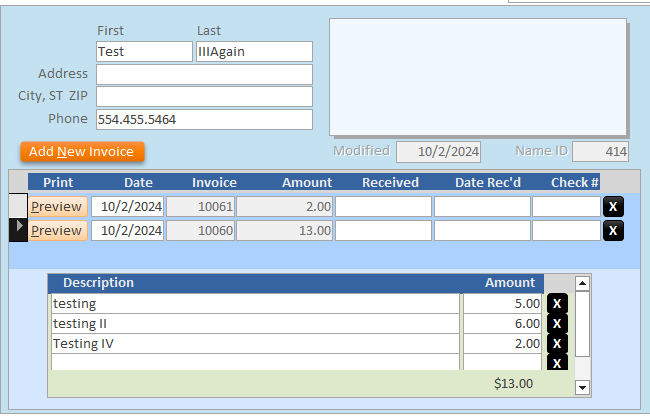Image resolution: width=650 pixels, height=418 pixels.
Task: Focus the First name field containing Test
Action: [144, 51]
